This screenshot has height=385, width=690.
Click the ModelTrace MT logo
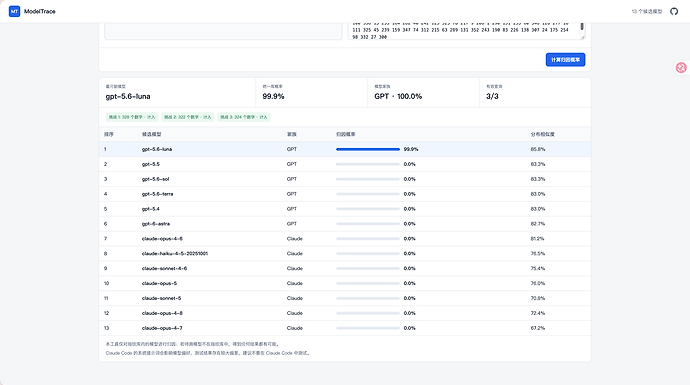click(x=15, y=11)
